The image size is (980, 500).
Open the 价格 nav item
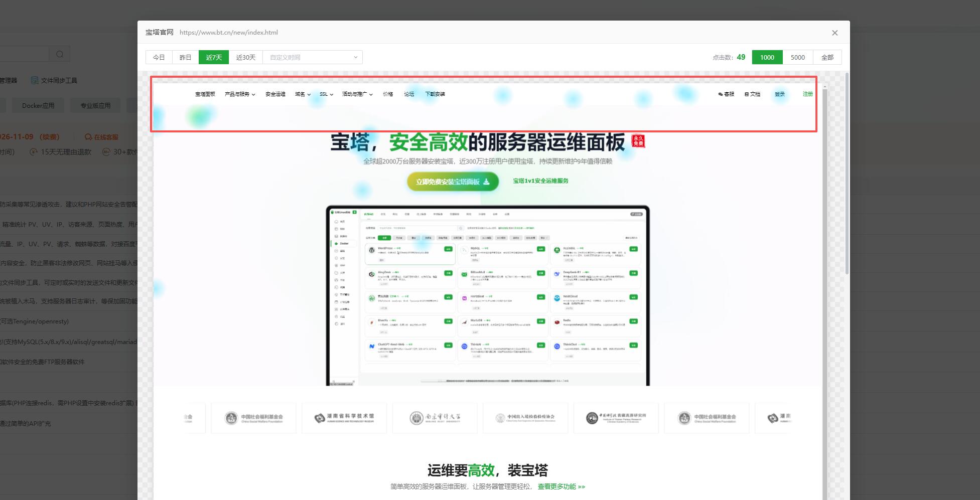tap(388, 94)
